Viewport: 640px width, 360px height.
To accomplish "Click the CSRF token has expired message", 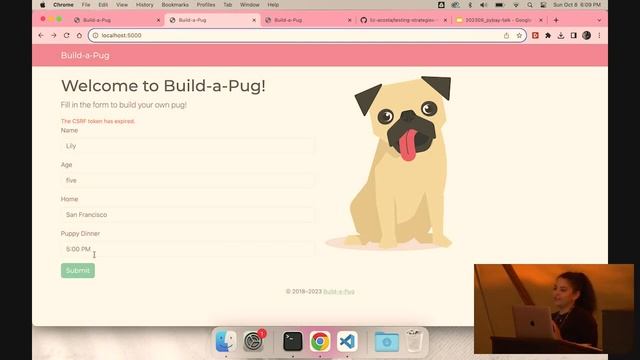I will tap(98, 121).
